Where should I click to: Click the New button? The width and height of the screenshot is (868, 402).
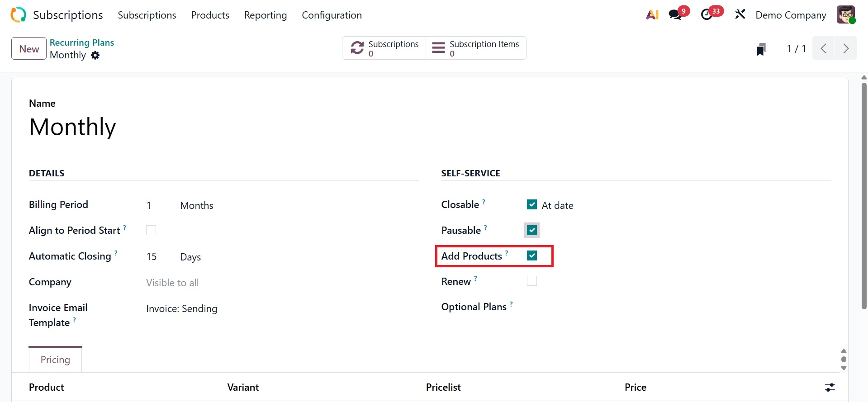tap(29, 49)
